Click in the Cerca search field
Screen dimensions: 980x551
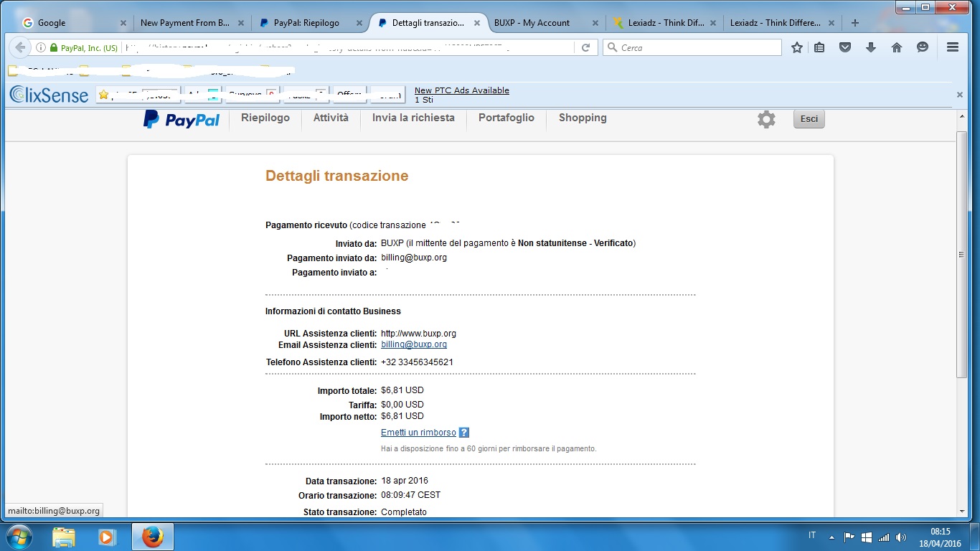(692, 47)
